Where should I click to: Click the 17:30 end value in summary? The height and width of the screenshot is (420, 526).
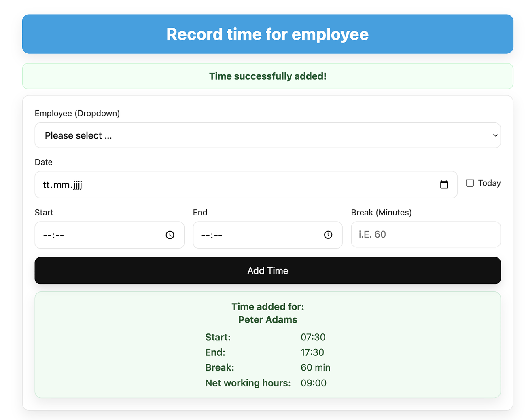312,352
